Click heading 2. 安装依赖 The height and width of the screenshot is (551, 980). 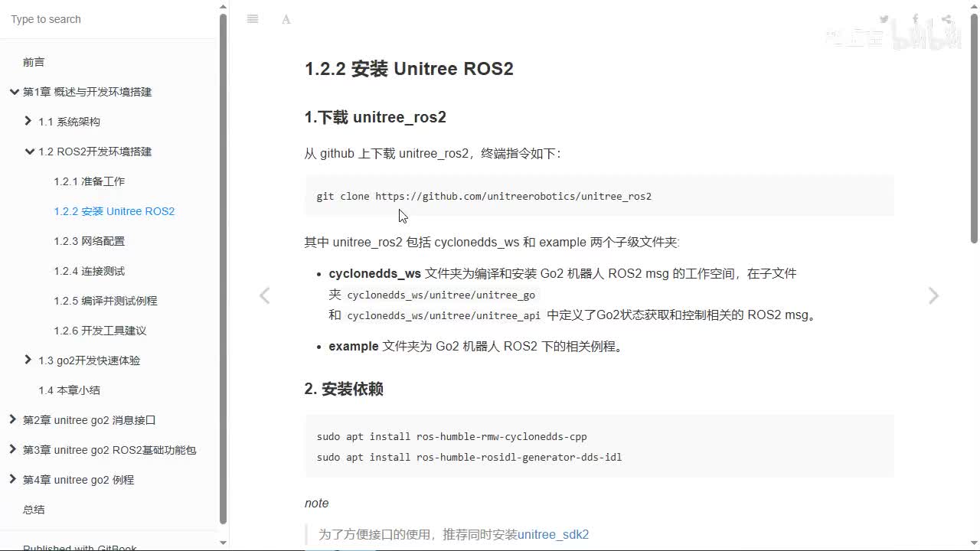coord(344,389)
